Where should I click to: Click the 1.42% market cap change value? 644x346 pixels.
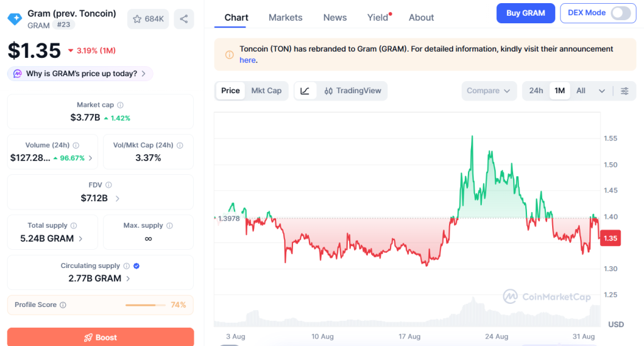click(117, 118)
